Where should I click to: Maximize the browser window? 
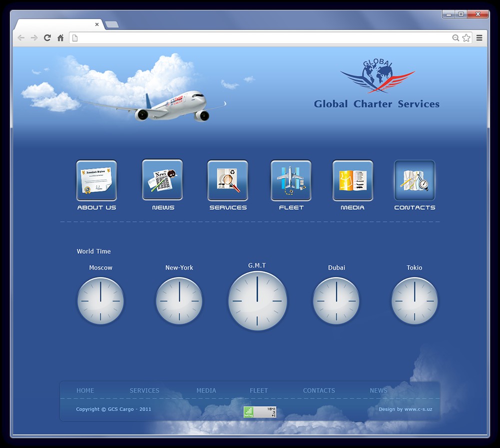tap(461, 14)
